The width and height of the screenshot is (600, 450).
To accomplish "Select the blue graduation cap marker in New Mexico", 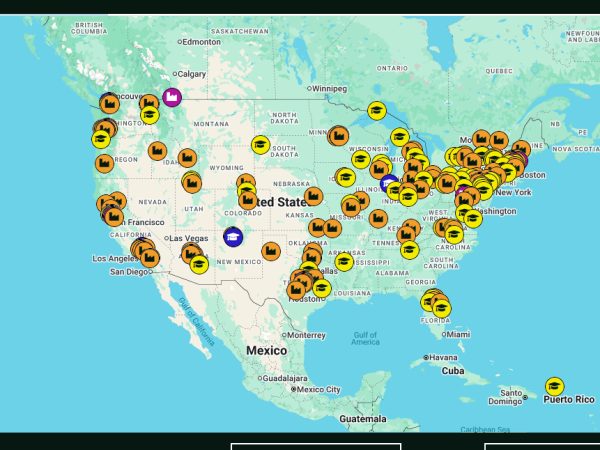I will [x=233, y=236].
